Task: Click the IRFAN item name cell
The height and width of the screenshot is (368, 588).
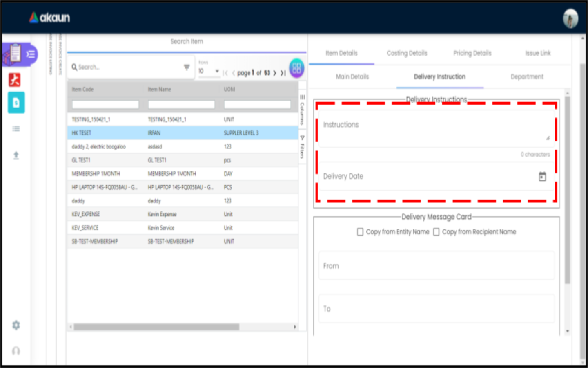Action: point(154,133)
